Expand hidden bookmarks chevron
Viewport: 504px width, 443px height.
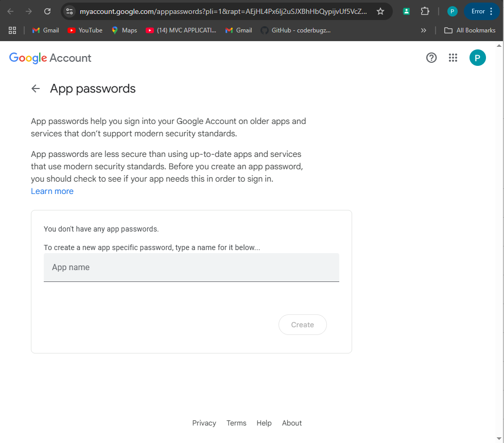423,30
